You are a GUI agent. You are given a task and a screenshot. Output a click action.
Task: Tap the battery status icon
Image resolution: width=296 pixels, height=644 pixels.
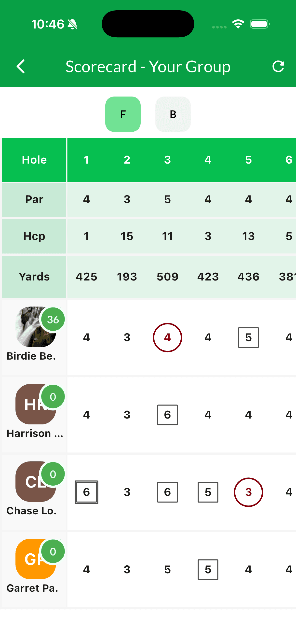[x=259, y=24]
